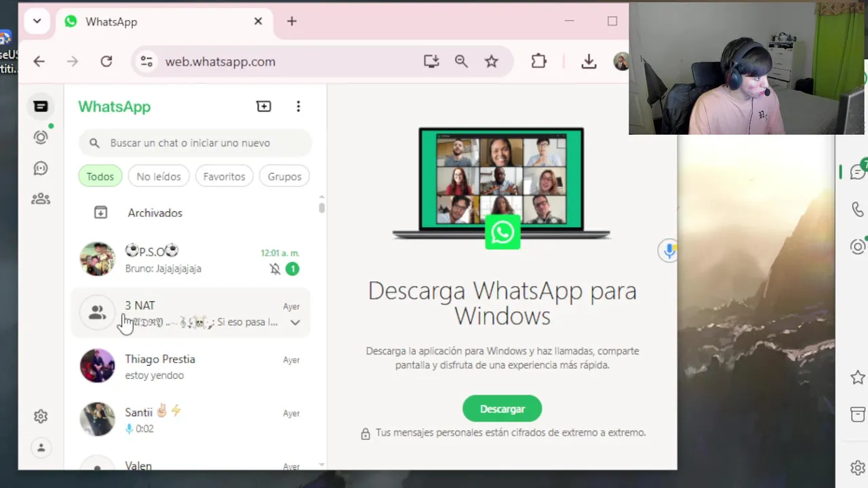This screenshot has height=488, width=868.
Task: Click the archive icon in the right-side window
Action: 858,414
